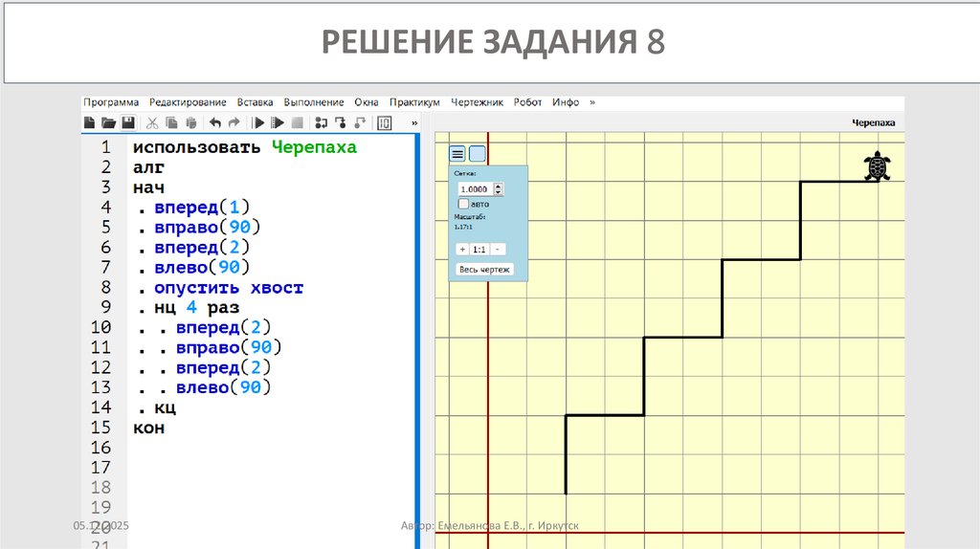
Task: Click the 'опустить хвост' command on line 8
Action: [229, 288]
